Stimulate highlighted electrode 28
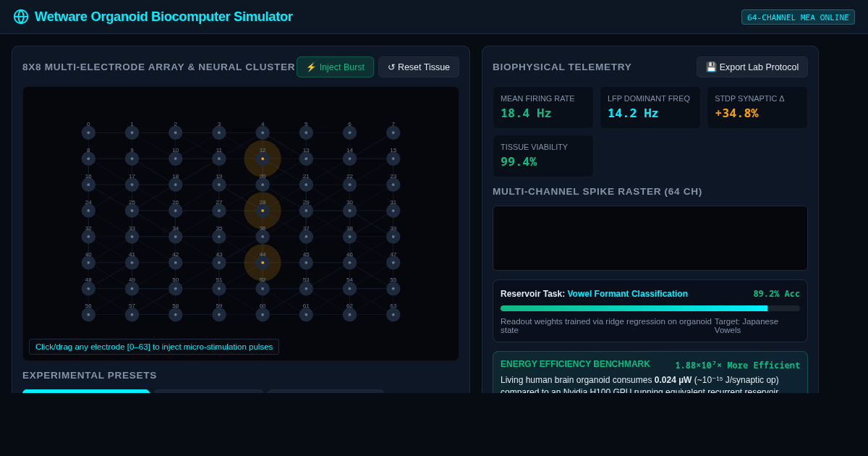This screenshot has width=868, height=456. pyautogui.click(x=263, y=211)
